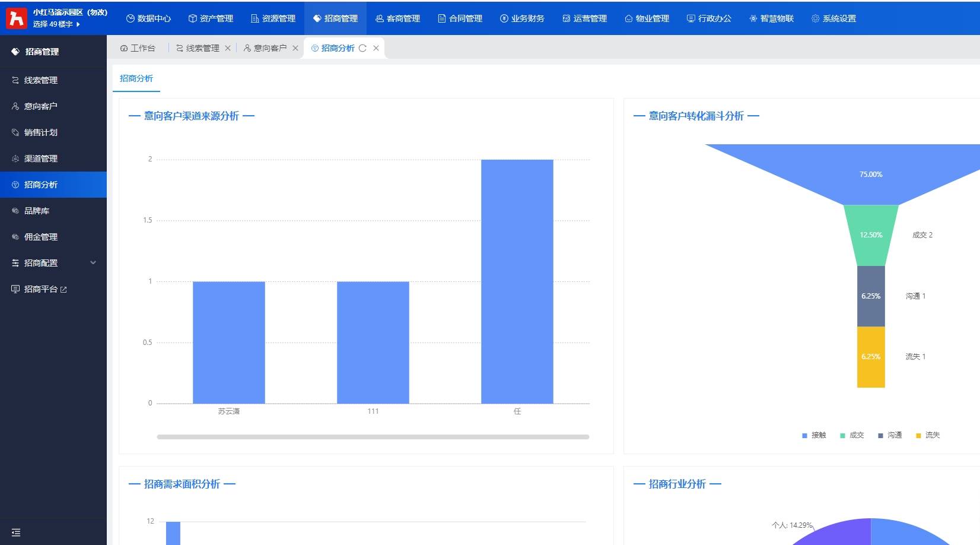Open the 合同管理 top menu
The image size is (980, 545).
460,18
